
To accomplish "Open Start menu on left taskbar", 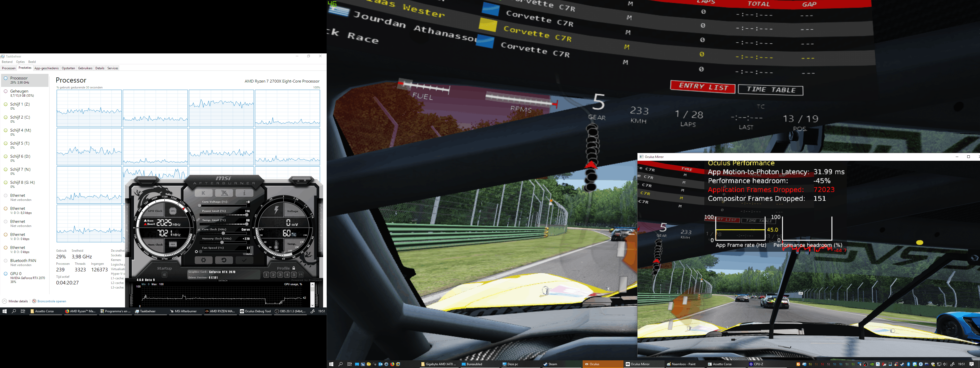I will pos(5,311).
